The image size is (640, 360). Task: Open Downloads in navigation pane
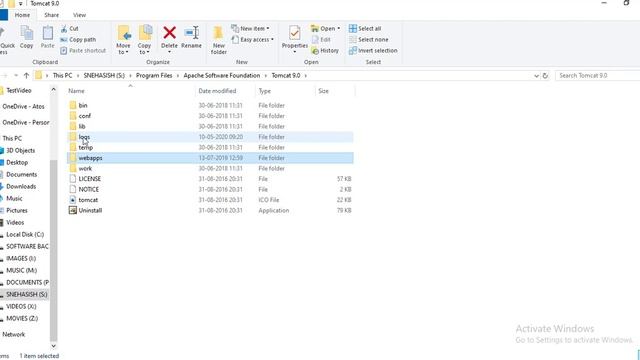(x=21, y=187)
